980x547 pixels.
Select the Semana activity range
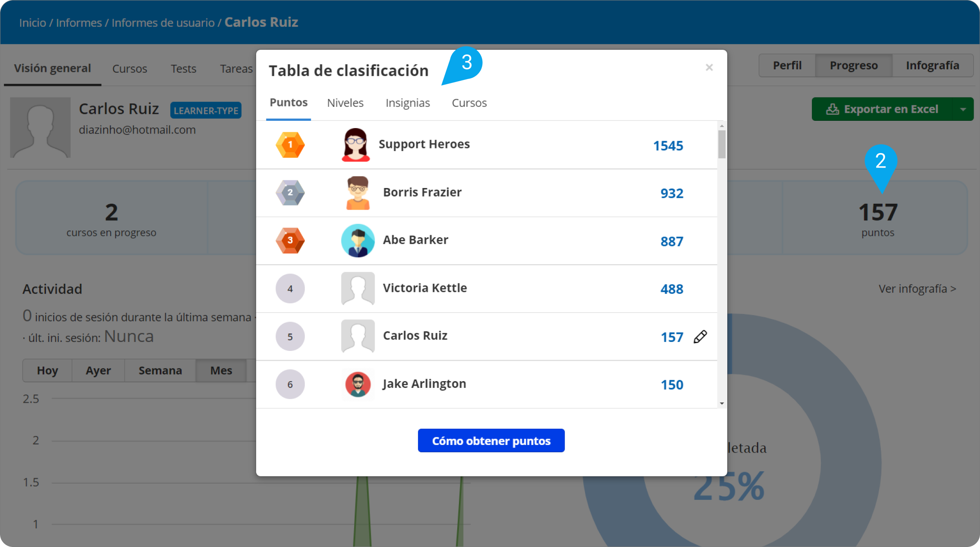[160, 370]
